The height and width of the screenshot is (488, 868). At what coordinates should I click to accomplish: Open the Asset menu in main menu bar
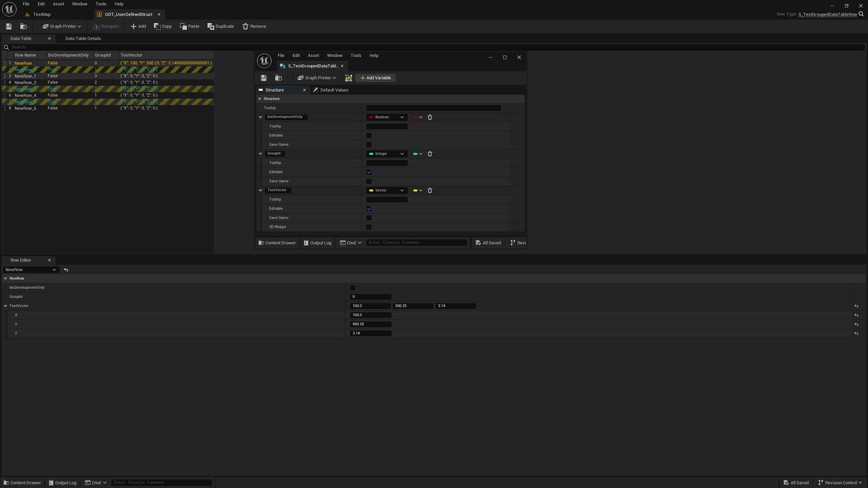(58, 4)
